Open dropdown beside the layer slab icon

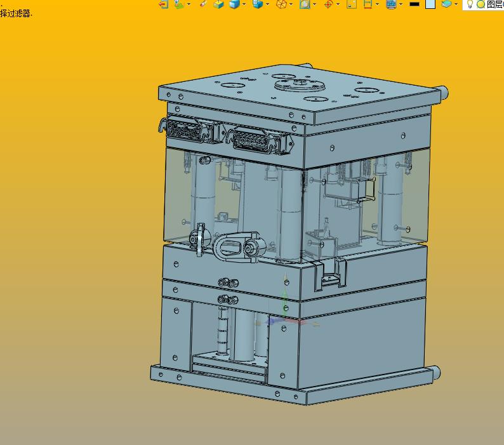456,4
